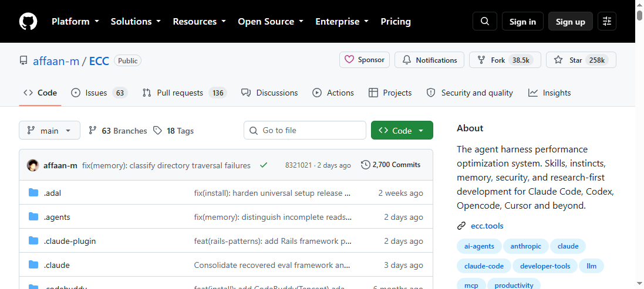Click the claude topic tag
The image size is (644, 289).
pyautogui.click(x=568, y=246)
